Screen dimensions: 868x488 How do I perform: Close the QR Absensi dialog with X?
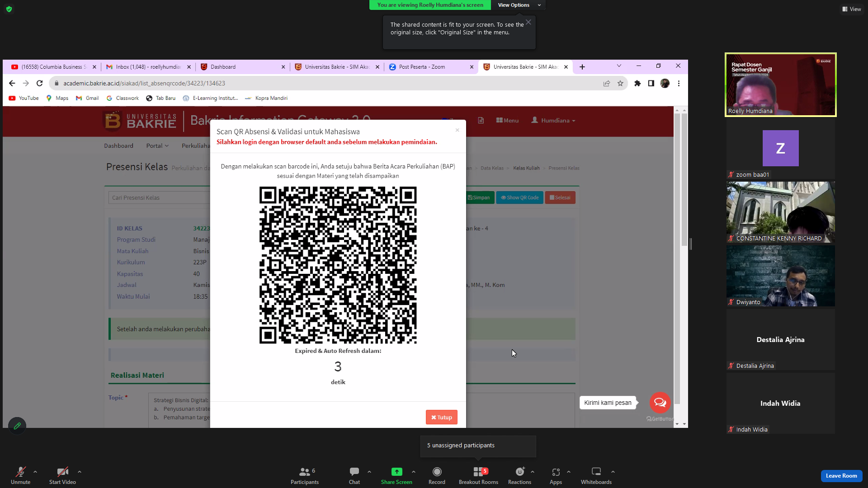click(458, 130)
